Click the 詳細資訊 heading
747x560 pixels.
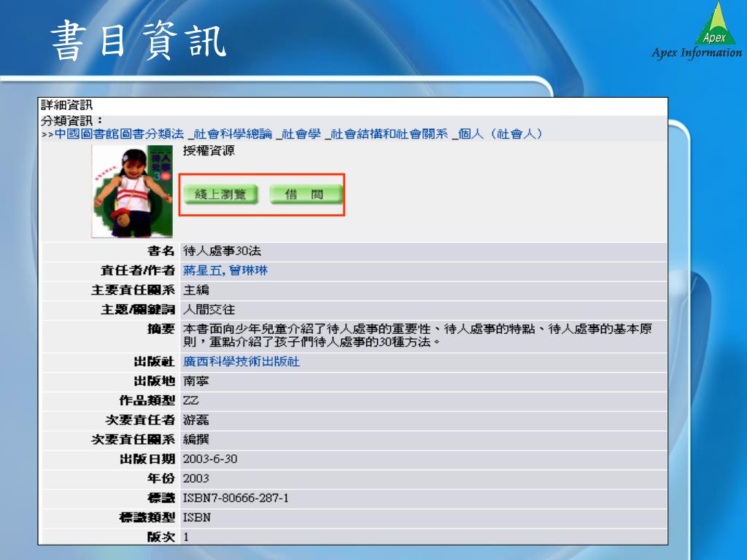[66, 105]
